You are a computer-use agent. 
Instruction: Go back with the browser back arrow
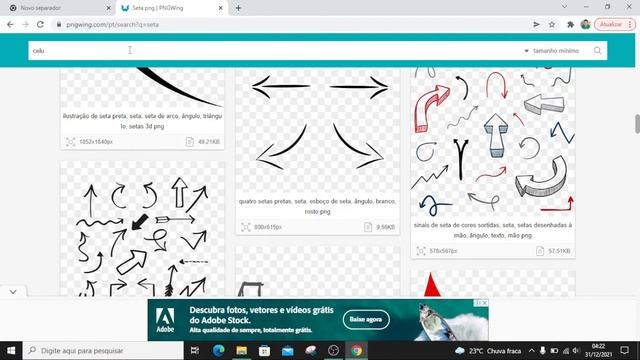(x=10, y=24)
